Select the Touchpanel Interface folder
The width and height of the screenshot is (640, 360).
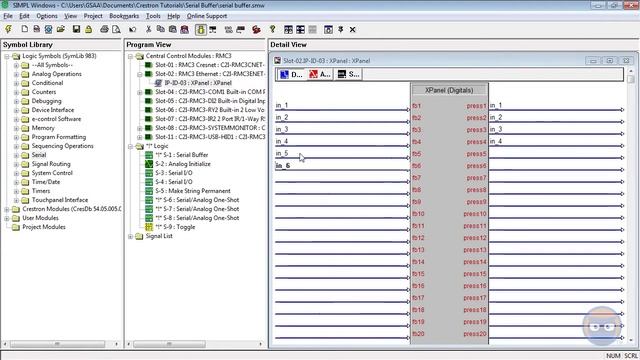(60, 200)
